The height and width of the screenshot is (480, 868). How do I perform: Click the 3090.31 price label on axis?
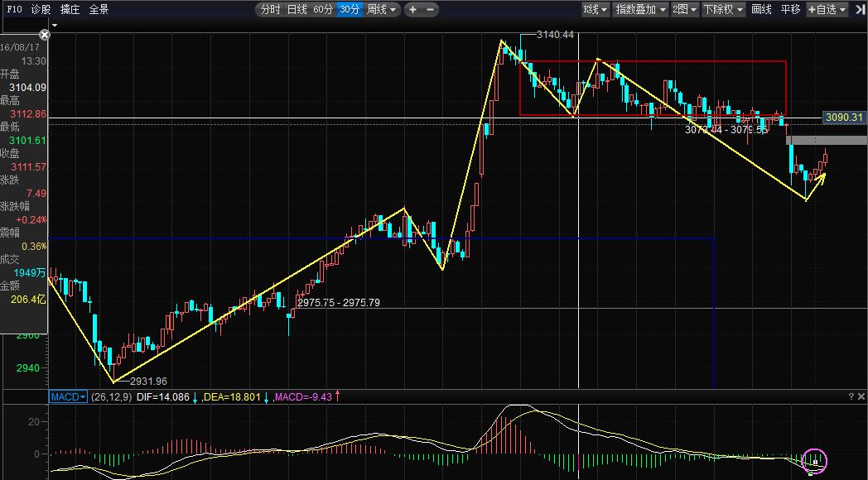pos(845,118)
